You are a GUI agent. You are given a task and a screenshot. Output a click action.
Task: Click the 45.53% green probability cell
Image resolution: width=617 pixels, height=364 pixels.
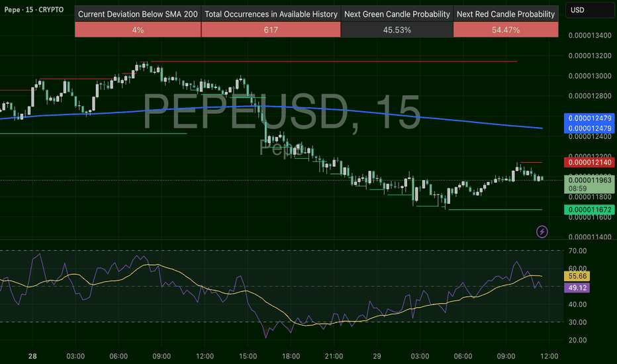(397, 30)
